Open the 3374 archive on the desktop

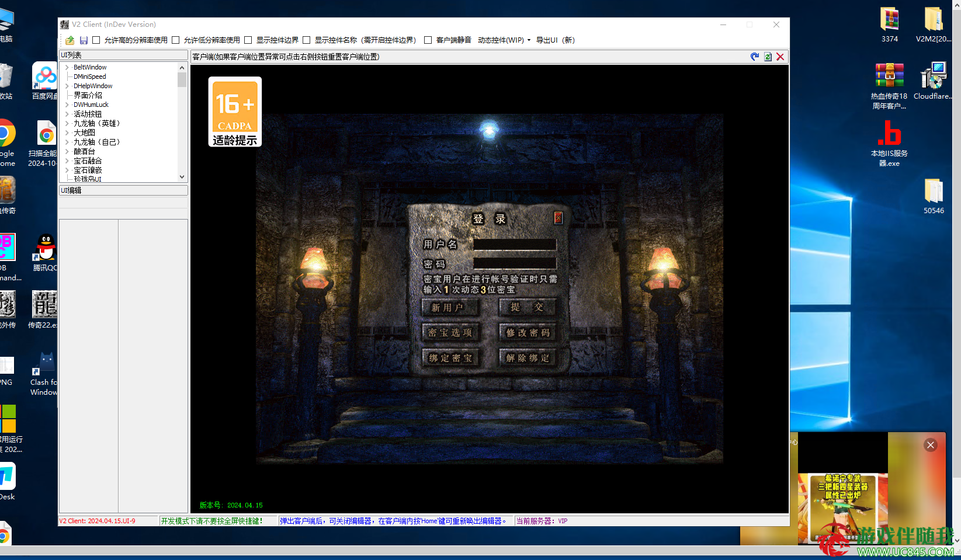[890, 25]
